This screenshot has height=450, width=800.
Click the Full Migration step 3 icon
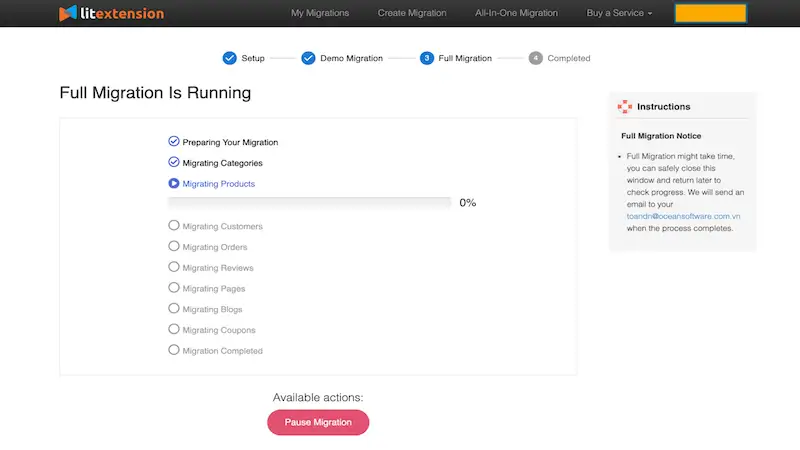[427, 58]
